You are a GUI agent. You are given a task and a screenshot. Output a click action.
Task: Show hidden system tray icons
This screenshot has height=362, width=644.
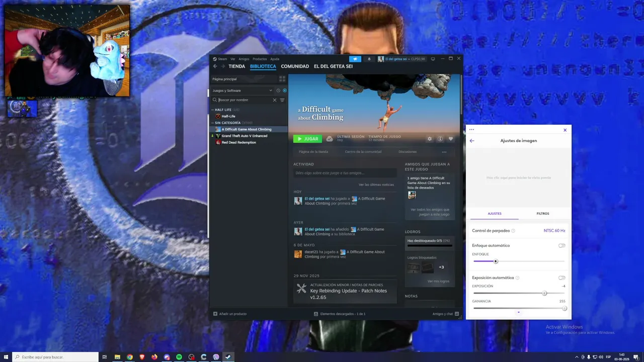(x=577, y=357)
